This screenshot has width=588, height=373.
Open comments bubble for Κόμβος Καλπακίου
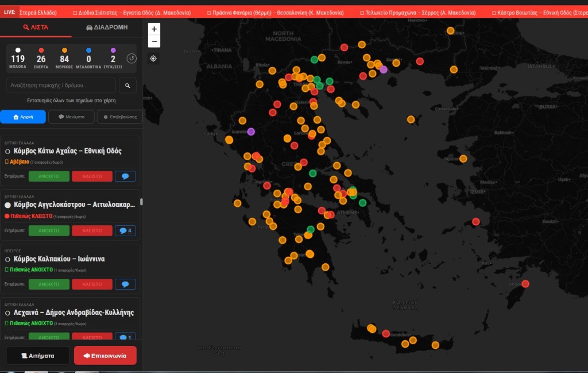coord(125,284)
